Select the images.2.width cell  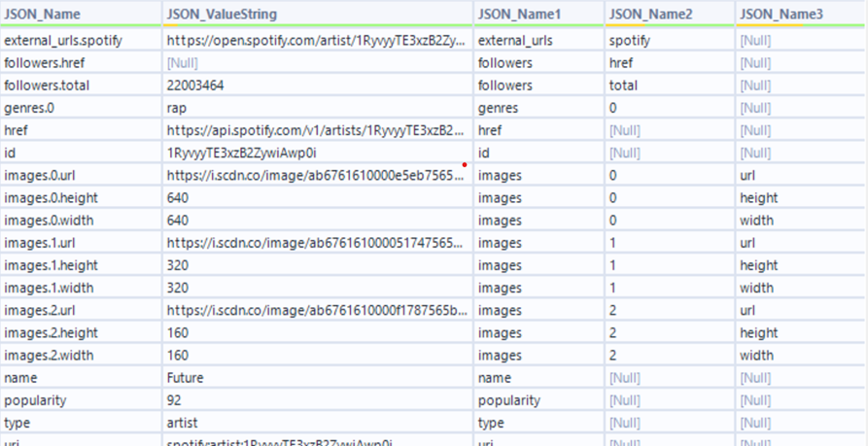coord(81,356)
